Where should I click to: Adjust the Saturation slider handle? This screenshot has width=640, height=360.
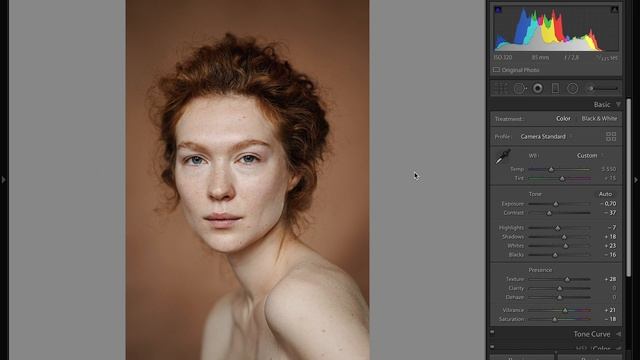point(554,319)
